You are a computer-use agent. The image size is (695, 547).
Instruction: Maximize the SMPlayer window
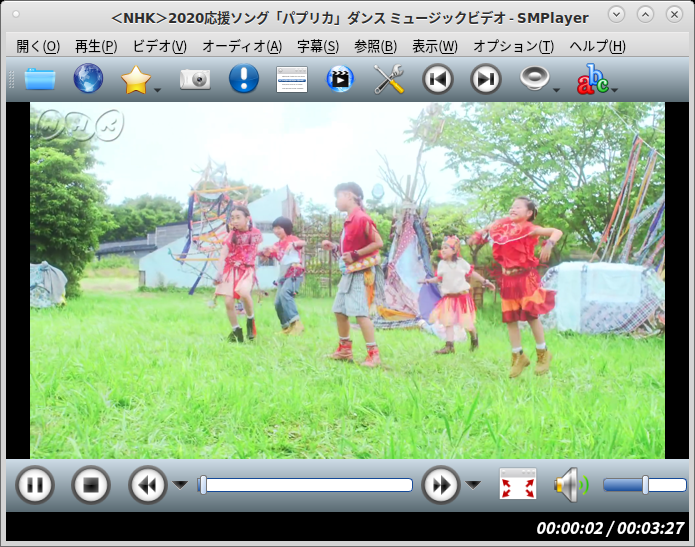(x=645, y=15)
